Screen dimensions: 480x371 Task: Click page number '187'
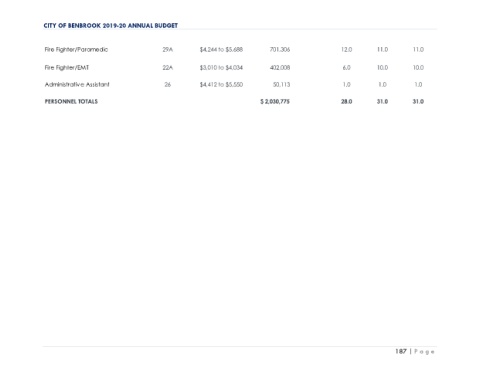coord(401,351)
